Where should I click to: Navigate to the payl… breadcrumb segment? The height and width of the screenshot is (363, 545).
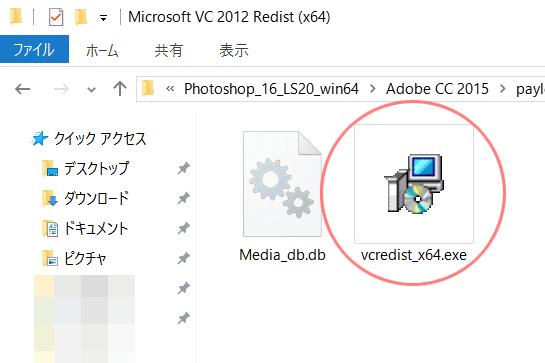(530, 90)
